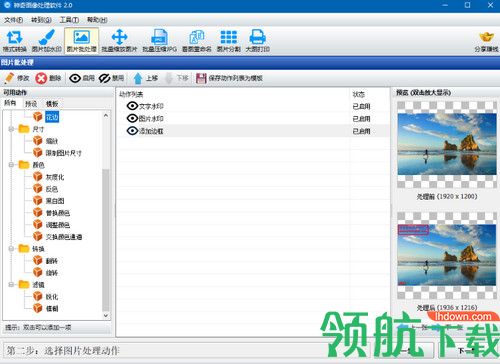Select the 模糊 action cube icon

(x=38, y=308)
